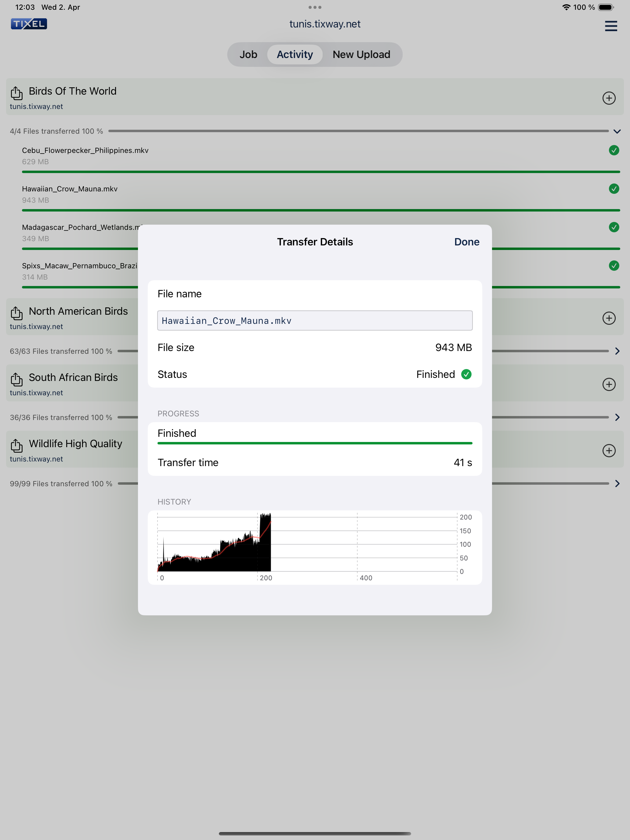Click the tunis.tixway.net page title
The image size is (630, 840).
pyautogui.click(x=325, y=24)
